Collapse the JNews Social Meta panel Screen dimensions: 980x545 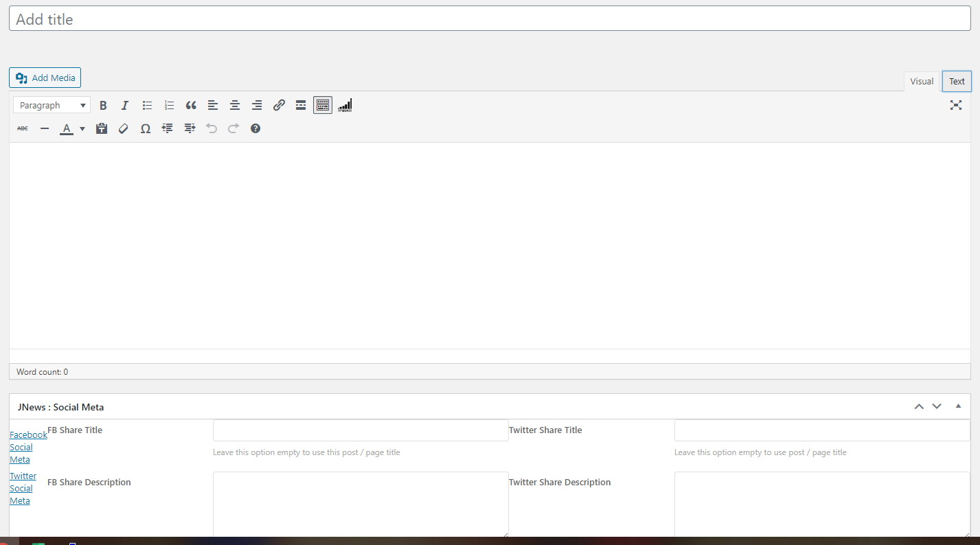point(958,406)
